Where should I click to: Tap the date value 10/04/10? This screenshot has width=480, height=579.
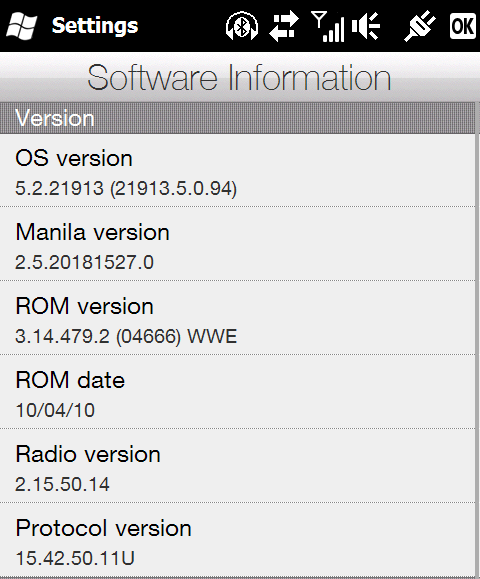point(55,410)
